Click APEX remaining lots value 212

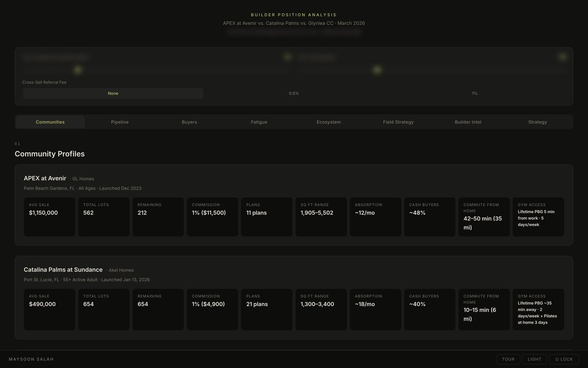143,213
